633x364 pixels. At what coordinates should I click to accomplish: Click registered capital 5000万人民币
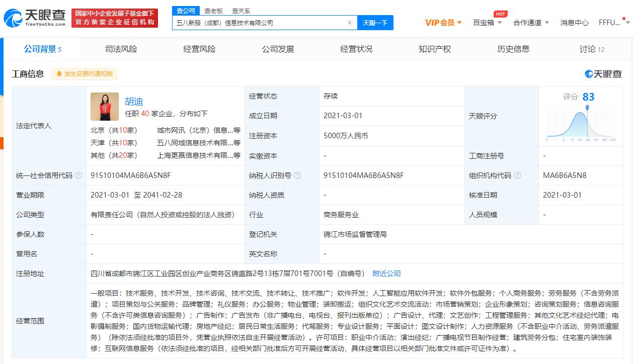(x=346, y=136)
